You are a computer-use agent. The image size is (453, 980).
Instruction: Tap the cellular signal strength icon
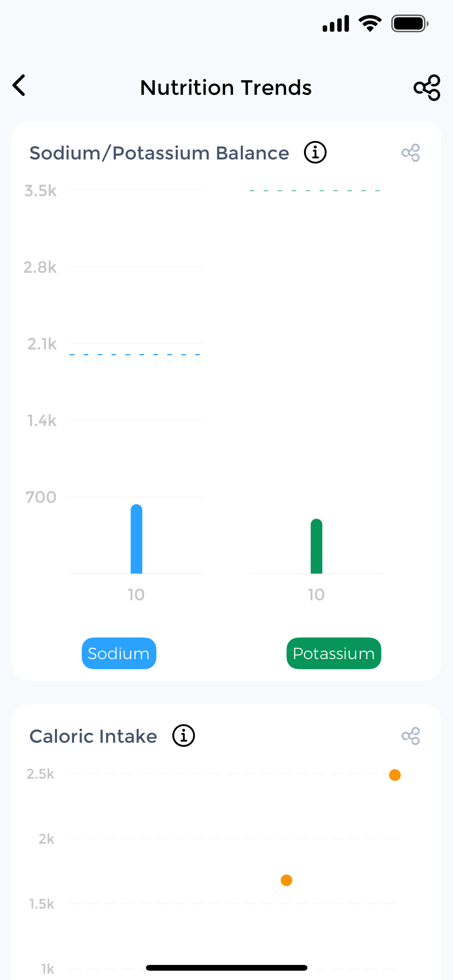point(336,24)
